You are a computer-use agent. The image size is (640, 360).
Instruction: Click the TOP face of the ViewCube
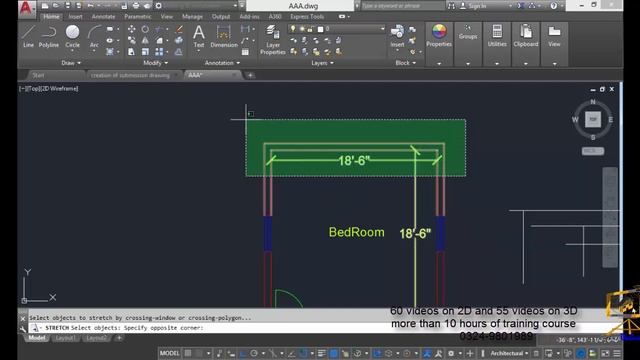(x=593, y=120)
